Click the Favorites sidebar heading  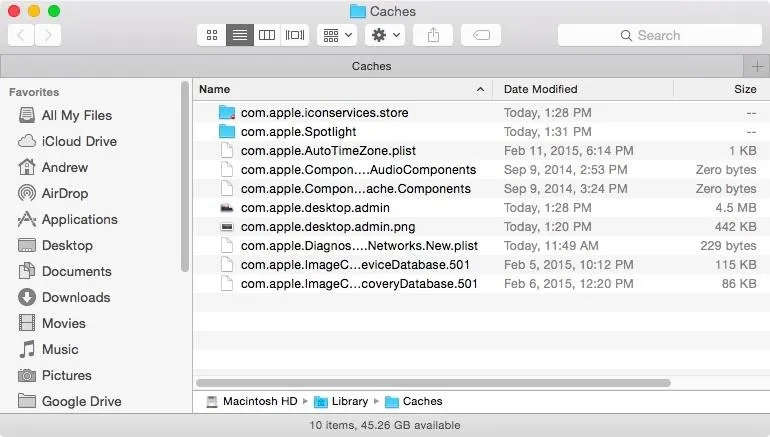pos(34,92)
